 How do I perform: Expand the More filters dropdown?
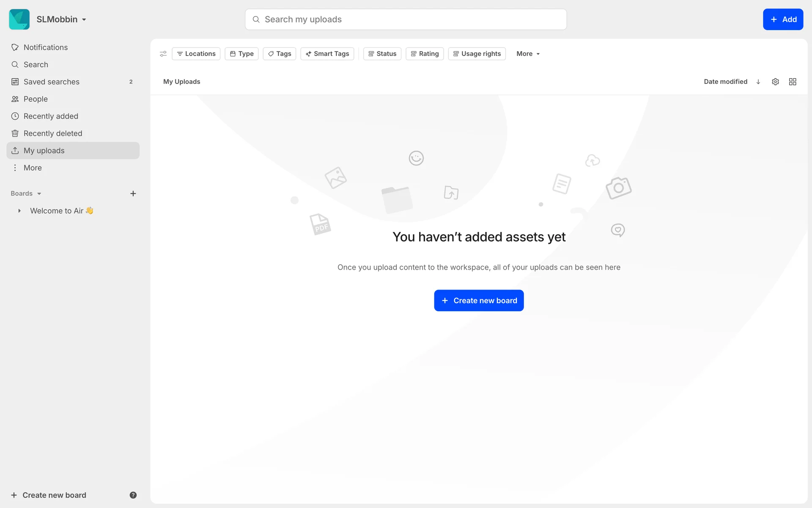point(528,54)
